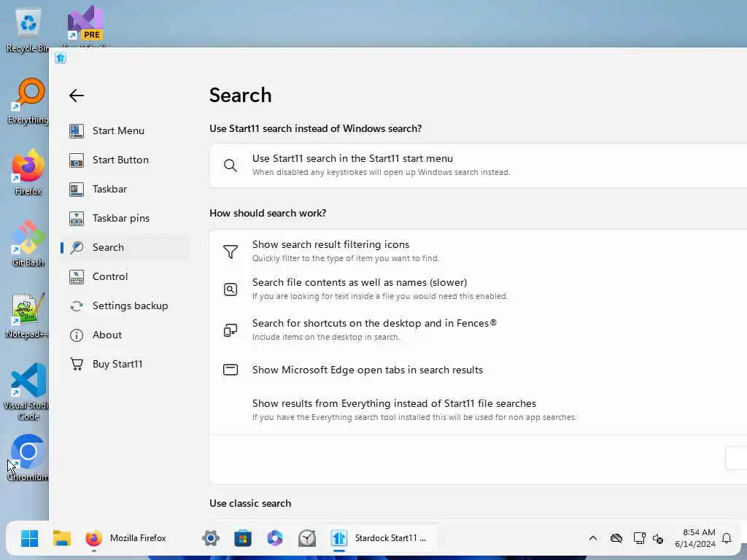Click Buy Start11 in sidebar

pyautogui.click(x=125, y=364)
